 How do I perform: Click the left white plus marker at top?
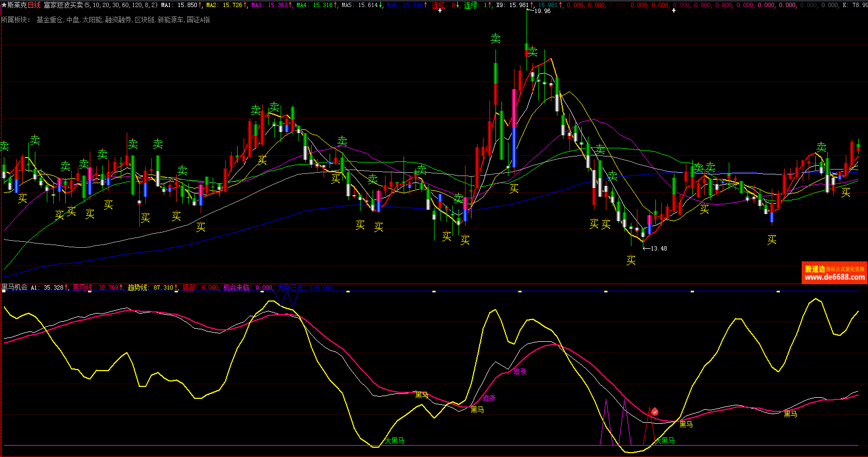[x=440, y=10]
